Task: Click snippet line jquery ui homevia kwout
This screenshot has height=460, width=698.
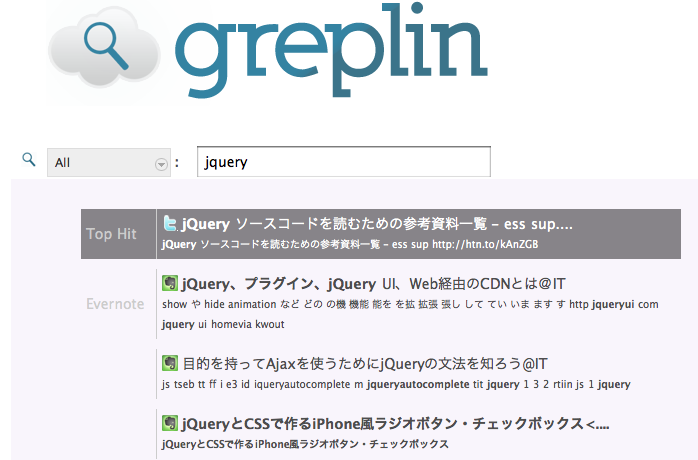Action: (x=223, y=324)
